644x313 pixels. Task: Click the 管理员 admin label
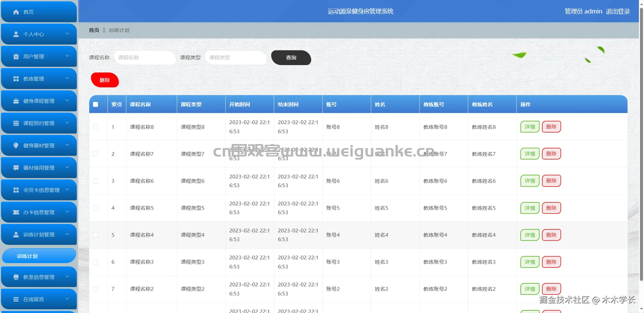[x=583, y=11]
